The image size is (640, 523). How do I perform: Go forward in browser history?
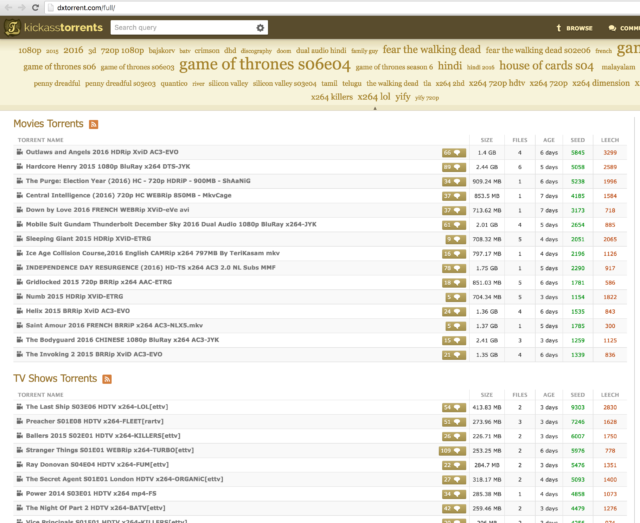tap(22, 7)
